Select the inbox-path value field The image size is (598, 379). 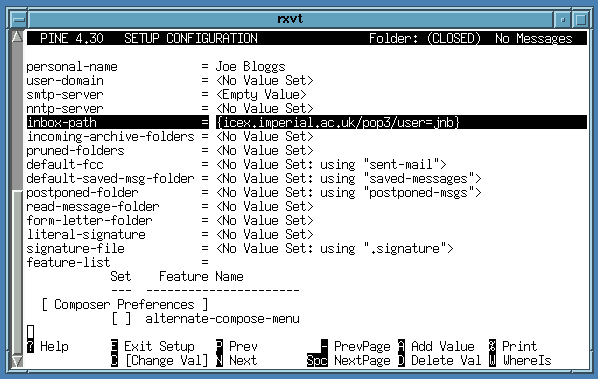(x=401, y=122)
